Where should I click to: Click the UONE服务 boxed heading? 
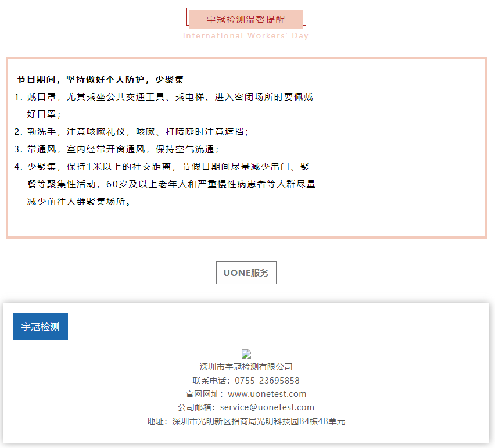pyautogui.click(x=246, y=273)
